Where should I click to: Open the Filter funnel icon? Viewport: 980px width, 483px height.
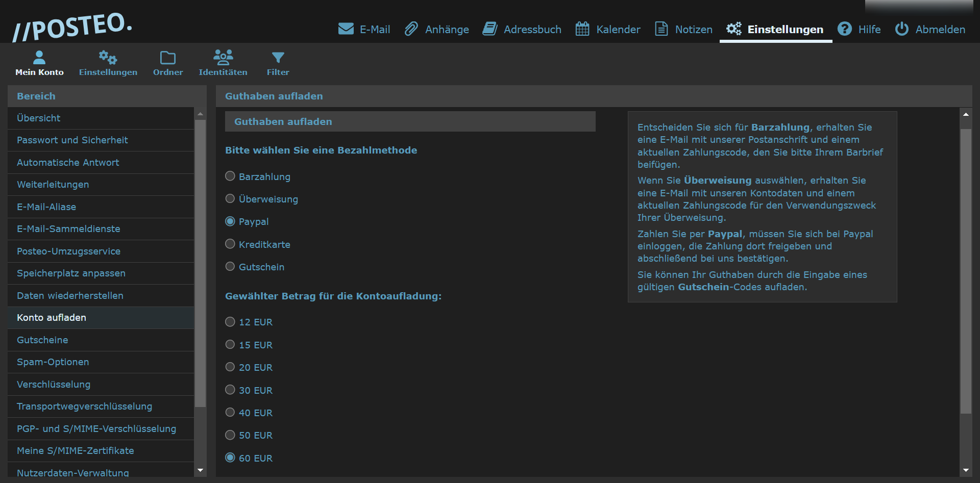pyautogui.click(x=278, y=58)
